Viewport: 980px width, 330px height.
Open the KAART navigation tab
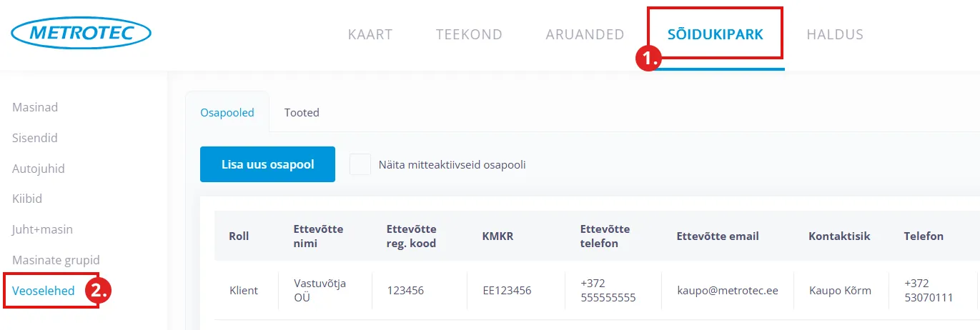coord(370,34)
